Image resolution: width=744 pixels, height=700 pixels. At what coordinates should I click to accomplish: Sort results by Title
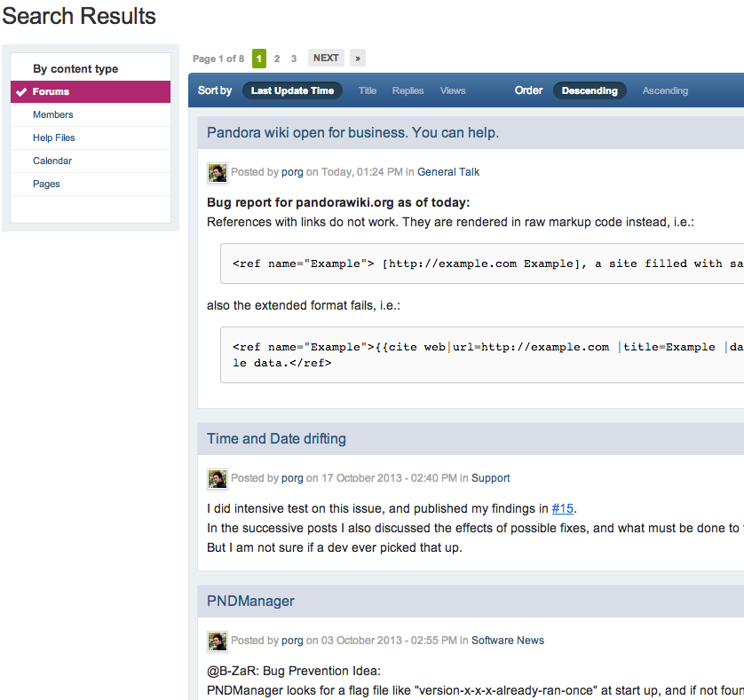tap(368, 90)
